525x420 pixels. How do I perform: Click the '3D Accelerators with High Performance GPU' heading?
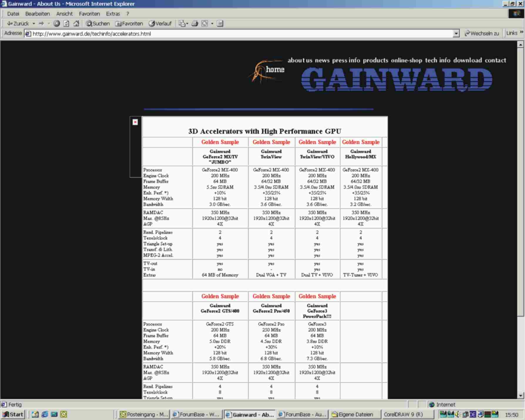click(x=265, y=131)
